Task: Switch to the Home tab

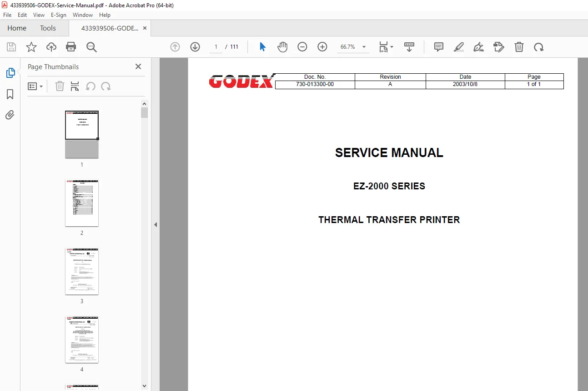Action: 17,28
